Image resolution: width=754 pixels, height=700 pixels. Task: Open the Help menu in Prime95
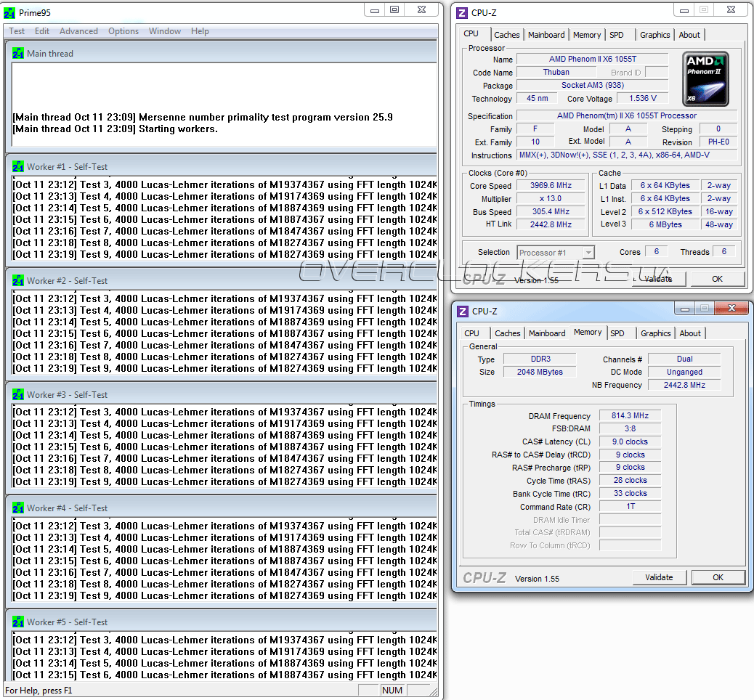[200, 31]
